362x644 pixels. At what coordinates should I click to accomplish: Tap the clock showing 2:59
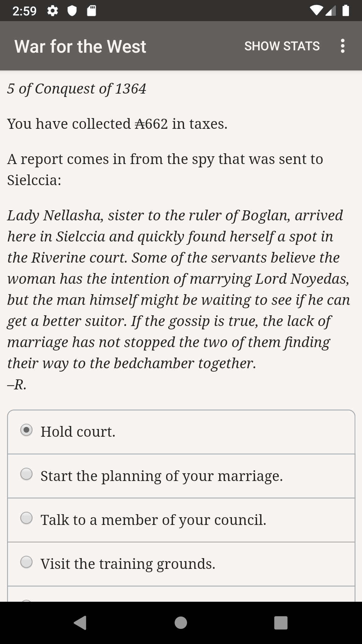tap(24, 11)
